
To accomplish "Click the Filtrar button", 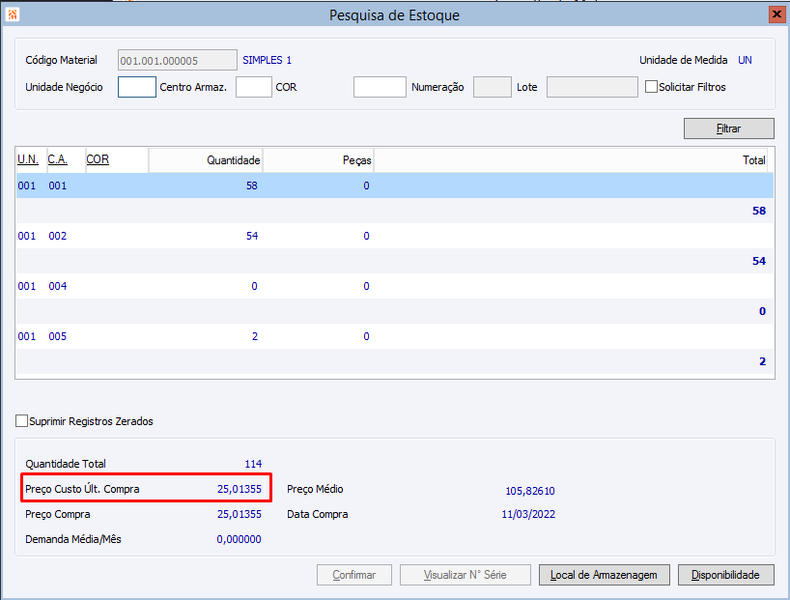I will pyautogui.click(x=729, y=128).
